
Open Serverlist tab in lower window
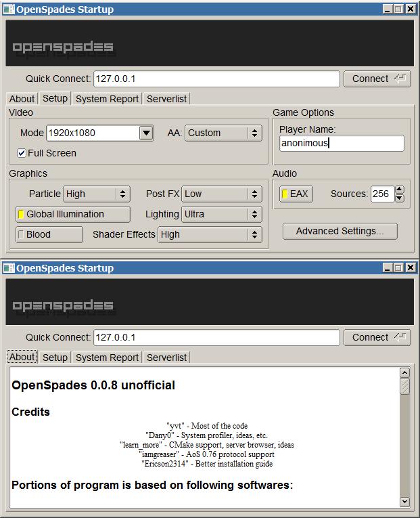166,358
